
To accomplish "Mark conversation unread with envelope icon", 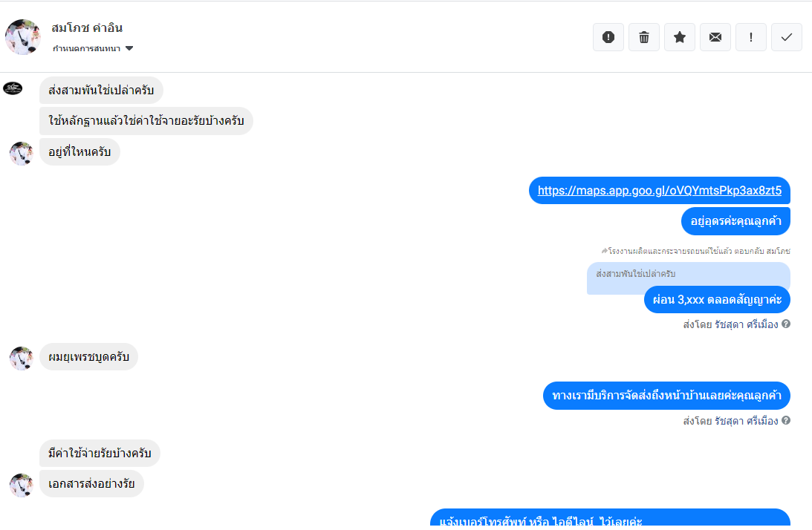I will 715,37.
